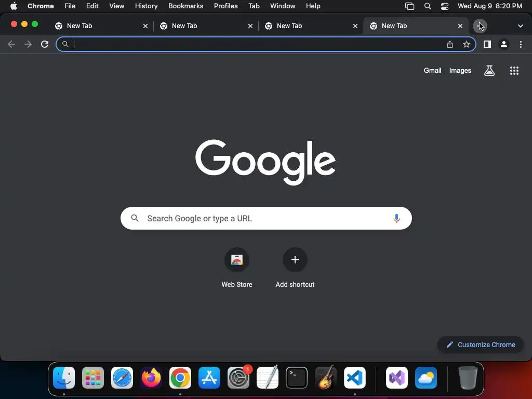Click the share icon in address bar
This screenshot has width=532, height=399.
tap(449, 44)
